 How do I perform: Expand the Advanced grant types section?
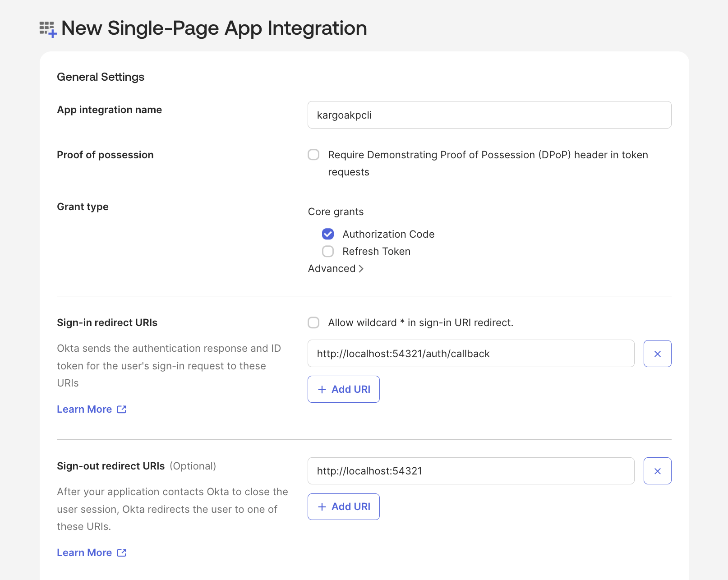336,268
